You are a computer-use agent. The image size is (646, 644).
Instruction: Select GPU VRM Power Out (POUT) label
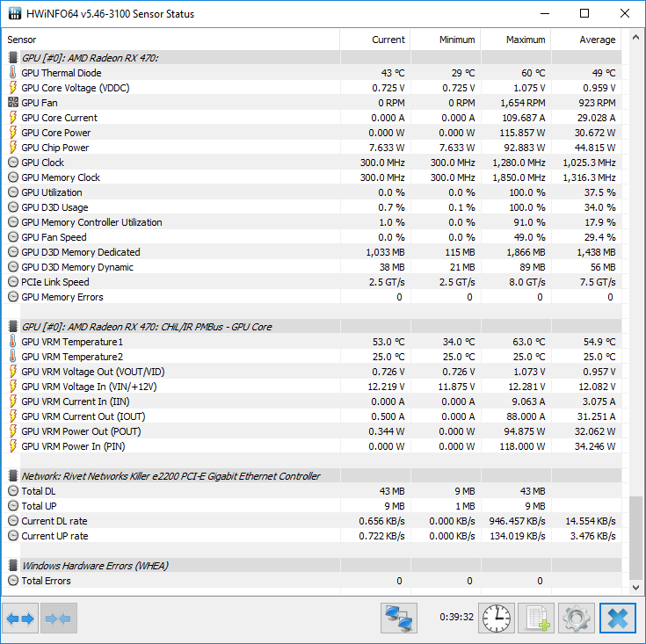coord(81,431)
